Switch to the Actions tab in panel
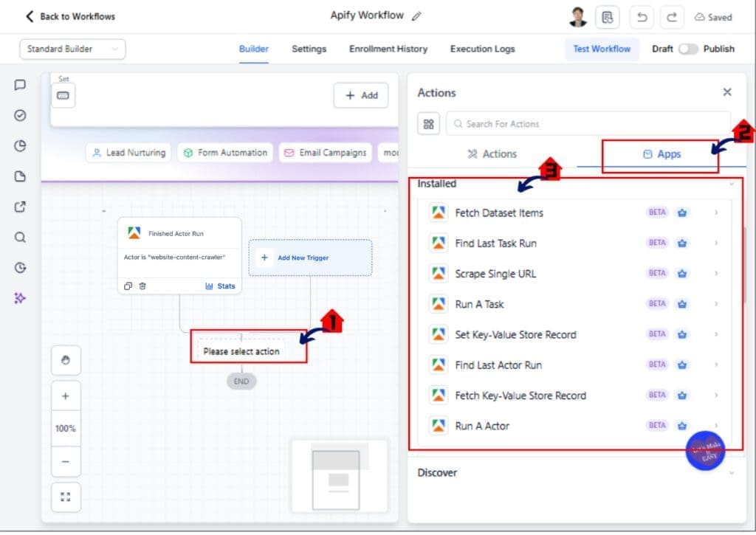The image size is (756, 535). coord(492,154)
